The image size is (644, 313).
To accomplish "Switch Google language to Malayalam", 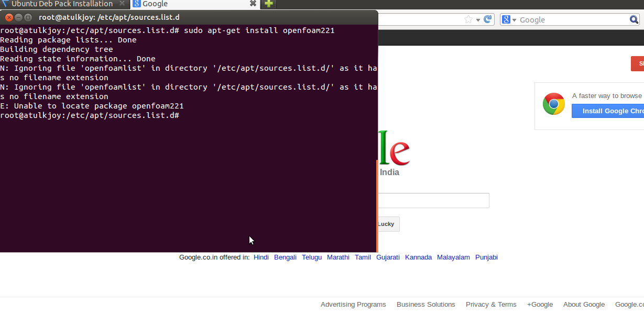I will [453, 257].
